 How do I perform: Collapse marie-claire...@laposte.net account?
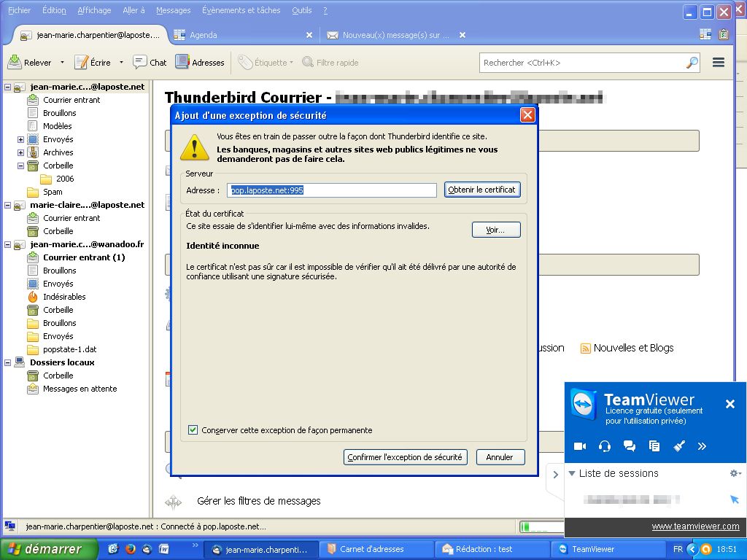click(x=7, y=205)
